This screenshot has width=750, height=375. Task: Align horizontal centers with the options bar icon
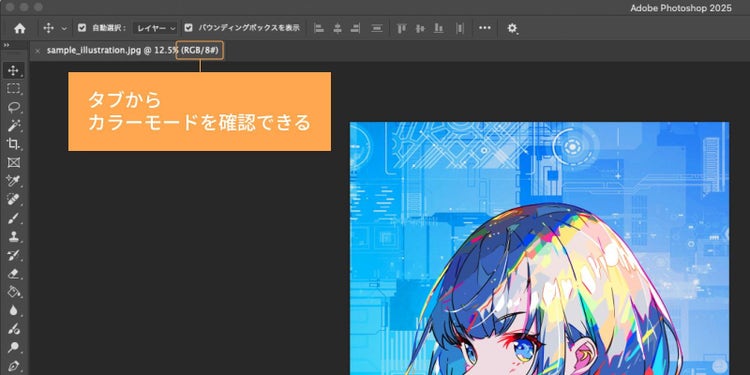click(337, 28)
